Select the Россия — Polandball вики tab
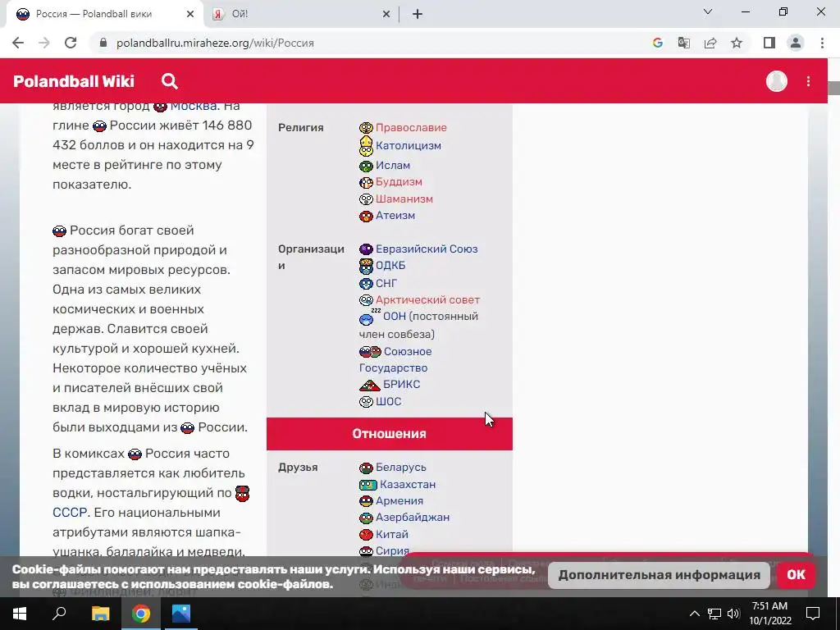This screenshot has width=840, height=630. [x=104, y=14]
